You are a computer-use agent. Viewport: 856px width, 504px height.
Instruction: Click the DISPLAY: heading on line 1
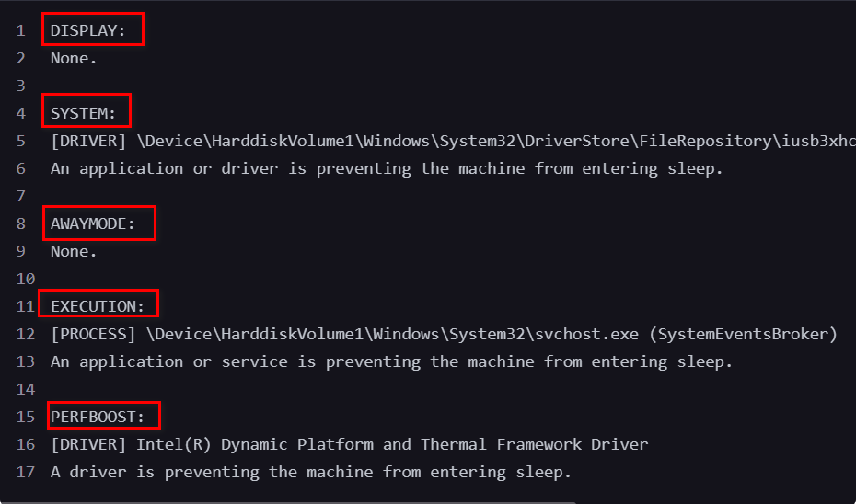tap(87, 30)
